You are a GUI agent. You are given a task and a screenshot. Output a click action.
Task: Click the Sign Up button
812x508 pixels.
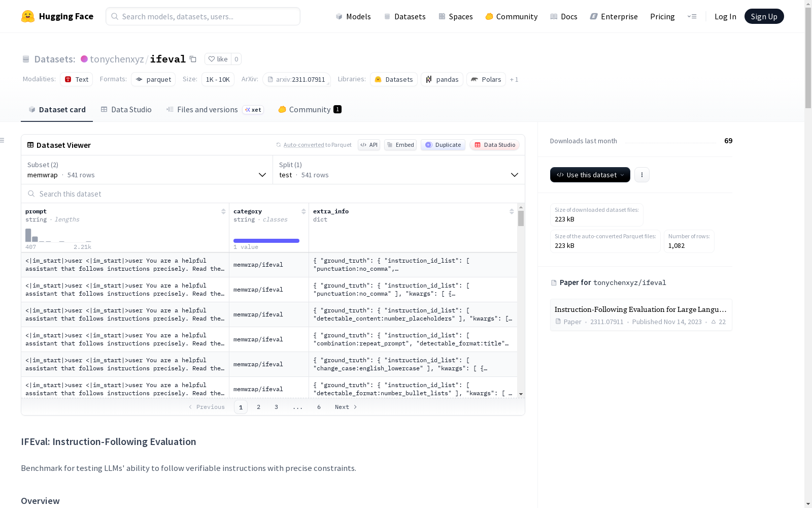[x=764, y=16]
